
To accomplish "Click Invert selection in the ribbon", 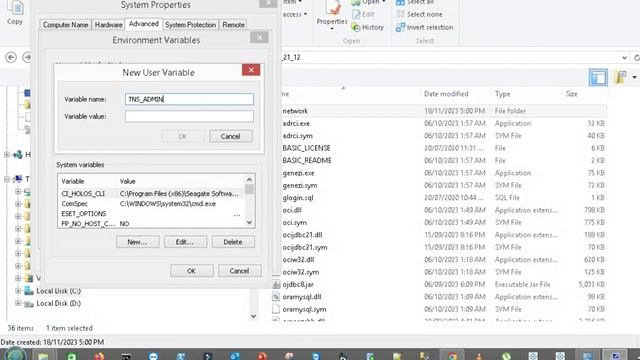I will (424, 27).
